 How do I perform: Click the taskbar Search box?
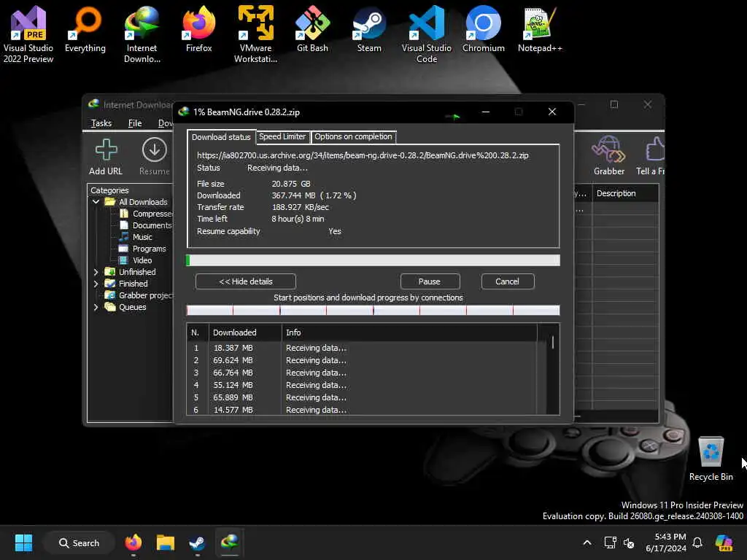pyautogui.click(x=79, y=542)
